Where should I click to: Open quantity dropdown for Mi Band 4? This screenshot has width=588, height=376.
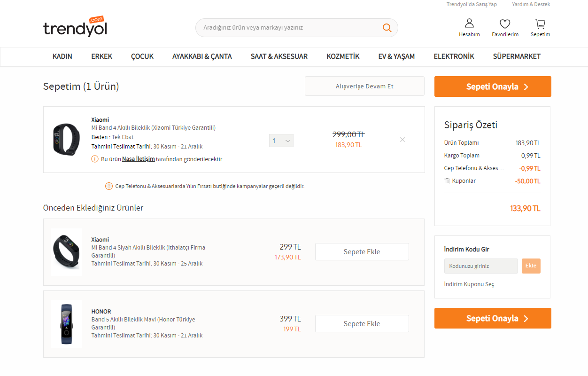tap(281, 141)
